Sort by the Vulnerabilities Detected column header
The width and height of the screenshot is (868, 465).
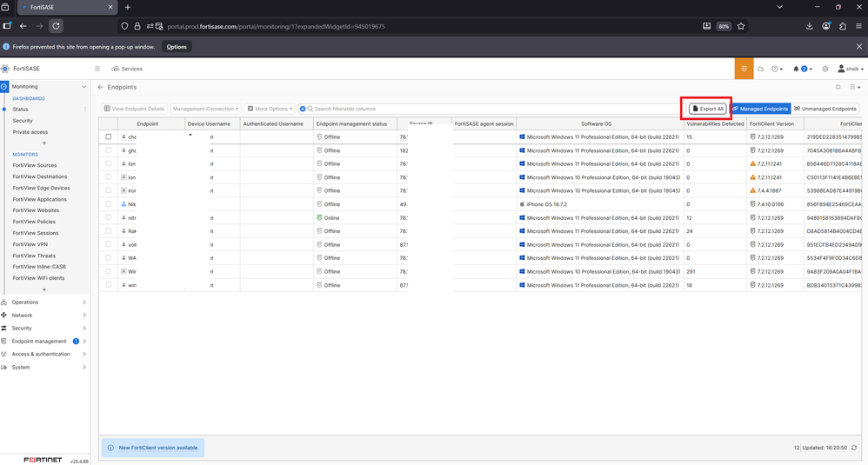click(715, 123)
